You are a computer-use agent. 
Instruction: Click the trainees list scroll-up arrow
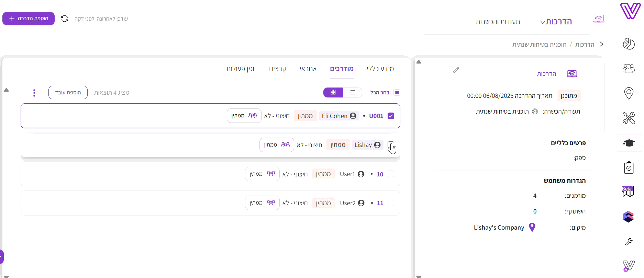click(6, 90)
